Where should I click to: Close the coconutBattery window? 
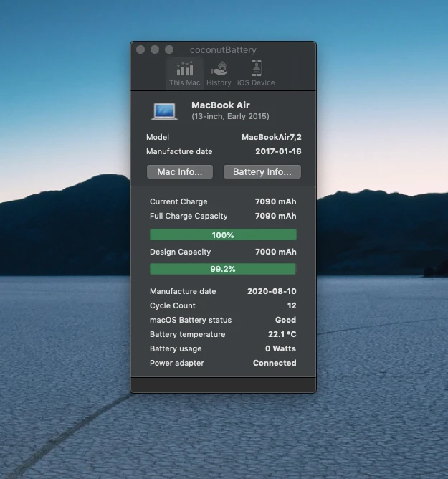pyautogui.click(x=140, y=49)
